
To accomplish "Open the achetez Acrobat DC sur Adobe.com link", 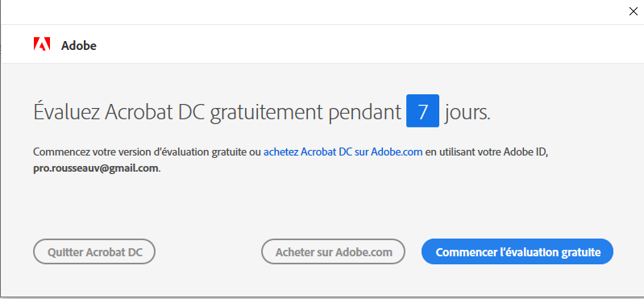I will (343, 152).
